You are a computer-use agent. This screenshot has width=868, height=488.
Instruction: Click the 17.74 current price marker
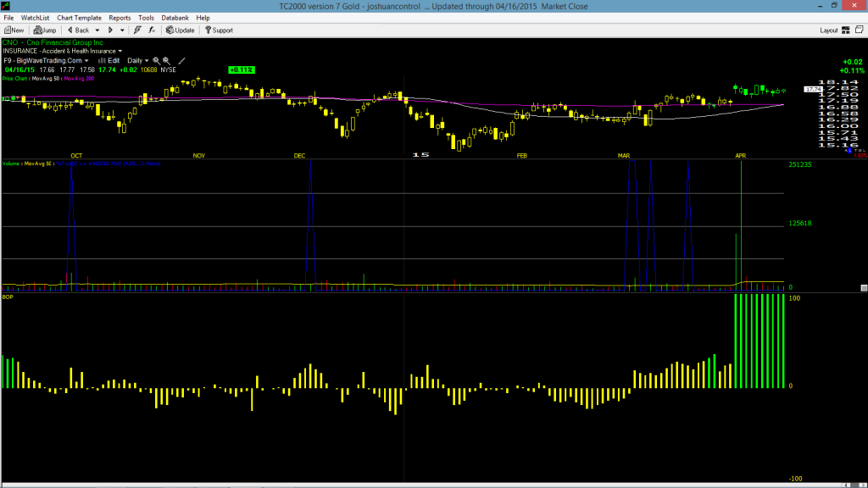coord(813,89)
